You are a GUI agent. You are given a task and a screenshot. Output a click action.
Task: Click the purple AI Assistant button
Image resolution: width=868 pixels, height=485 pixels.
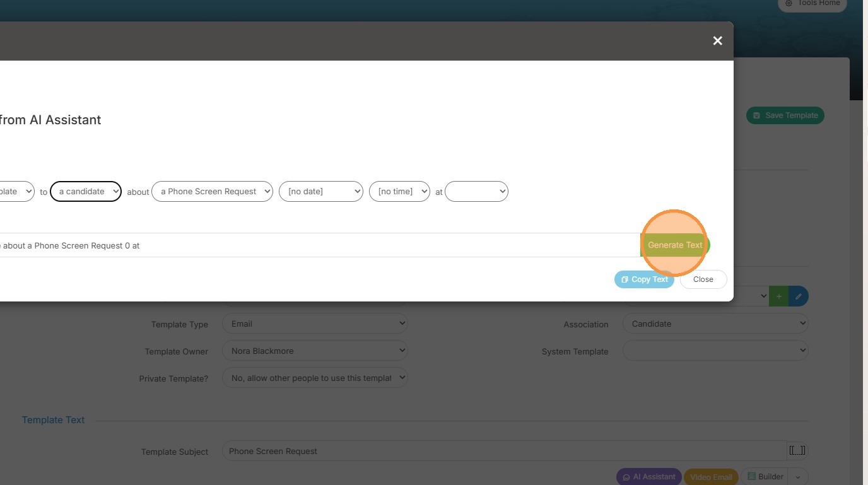(649, 477)
